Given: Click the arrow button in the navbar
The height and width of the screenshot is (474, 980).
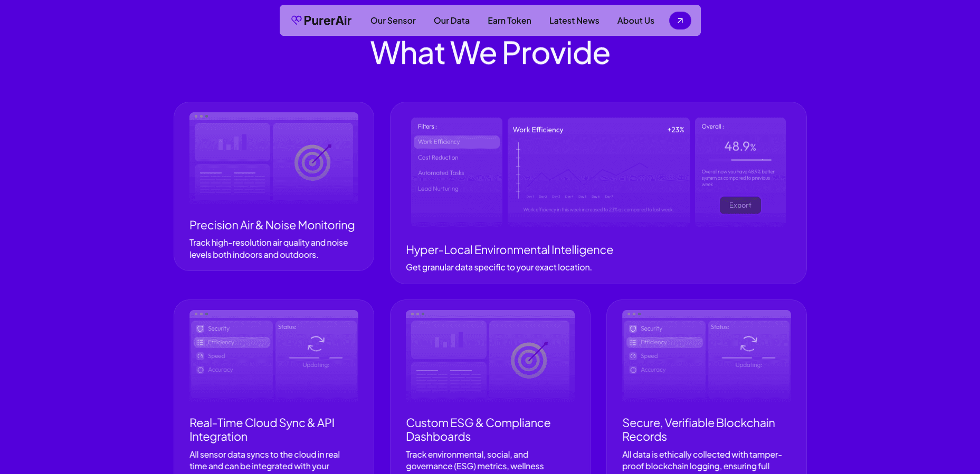Looking at the screenshot, I should point(680,21).
